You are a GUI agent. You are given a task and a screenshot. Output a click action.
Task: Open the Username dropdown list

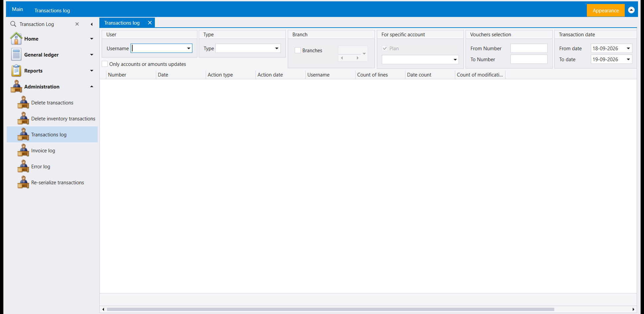coord(189,48)
